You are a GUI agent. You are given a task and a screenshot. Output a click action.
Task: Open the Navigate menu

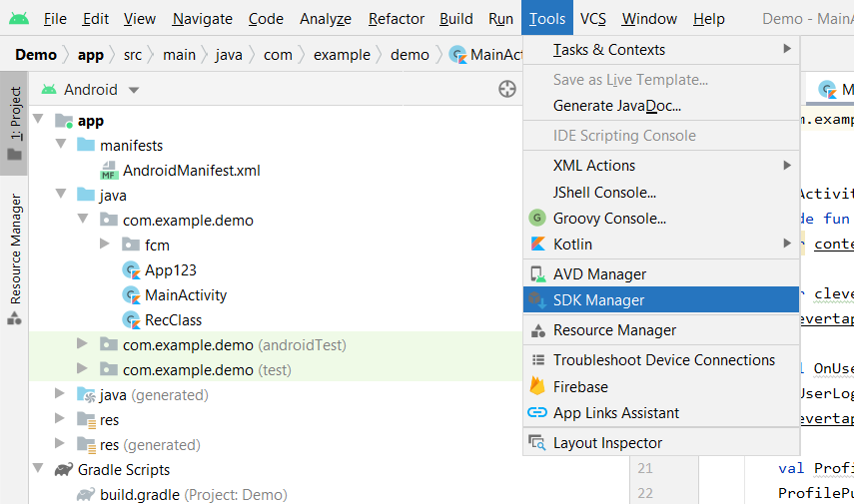click(x=203, y=19)
